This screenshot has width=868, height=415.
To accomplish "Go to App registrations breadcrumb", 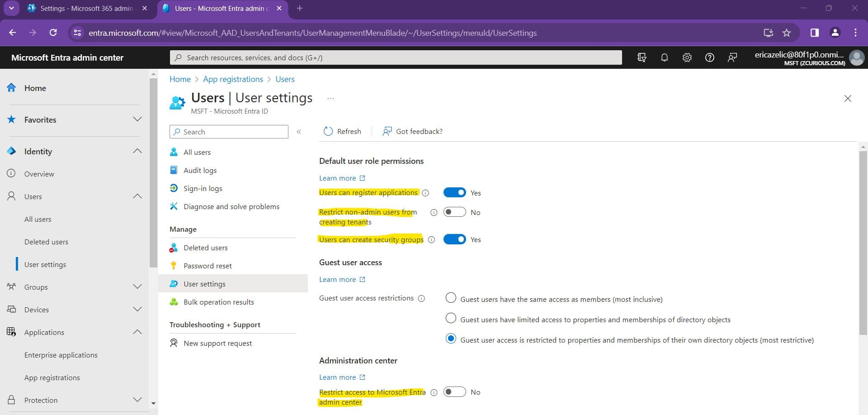I will point(233,79).
